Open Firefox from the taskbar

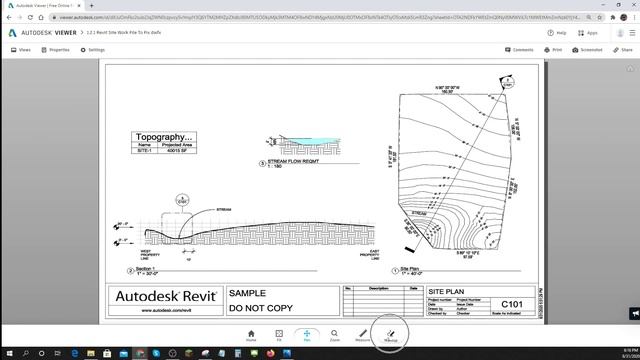click(270, 353)
